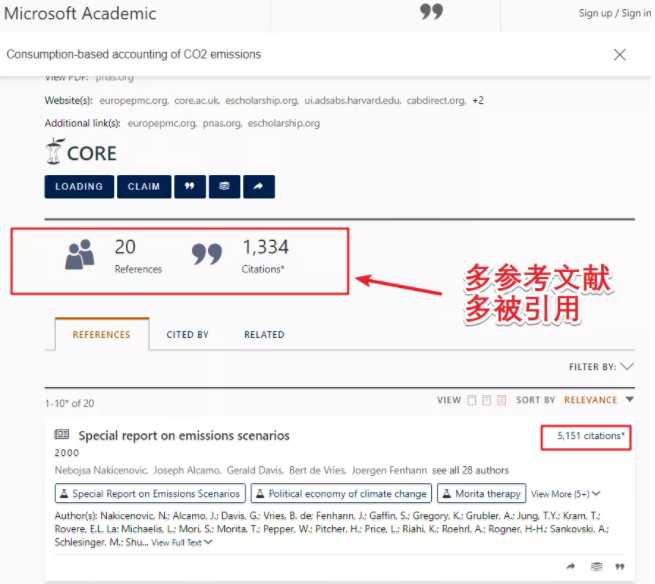This screenshot has width=655, height=584.
Task: Click the quotation mark icon in header
Action: click(431, 12)
